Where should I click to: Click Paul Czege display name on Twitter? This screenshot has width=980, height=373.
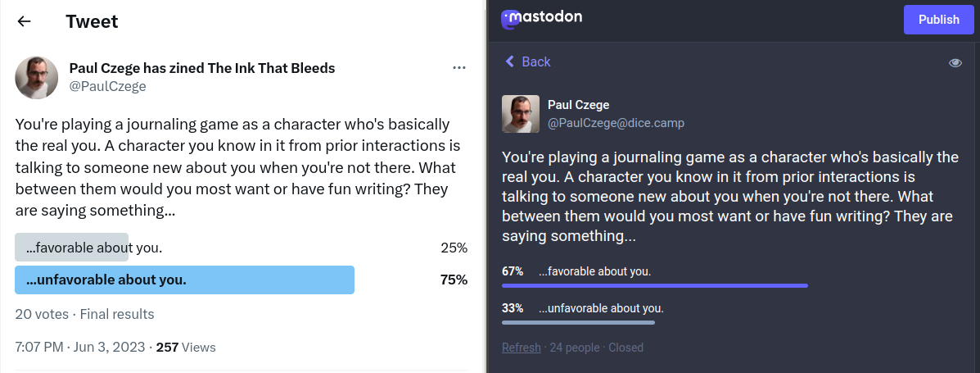coord(201,68)
